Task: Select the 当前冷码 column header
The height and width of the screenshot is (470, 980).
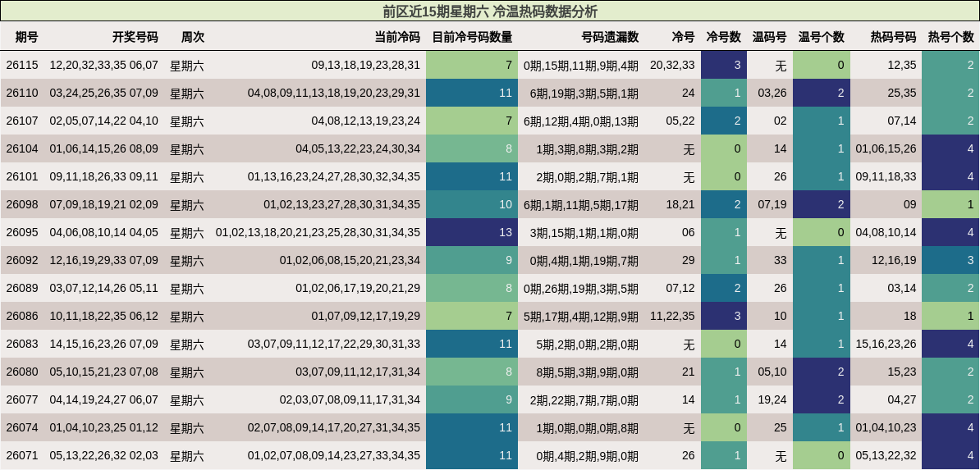Action: (x=397, y=37)
